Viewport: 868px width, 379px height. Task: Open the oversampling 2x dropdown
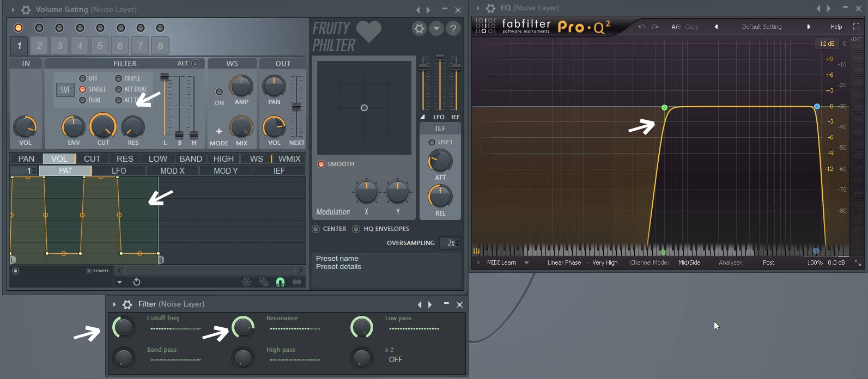pyautogui.click(x=450, y=243)
